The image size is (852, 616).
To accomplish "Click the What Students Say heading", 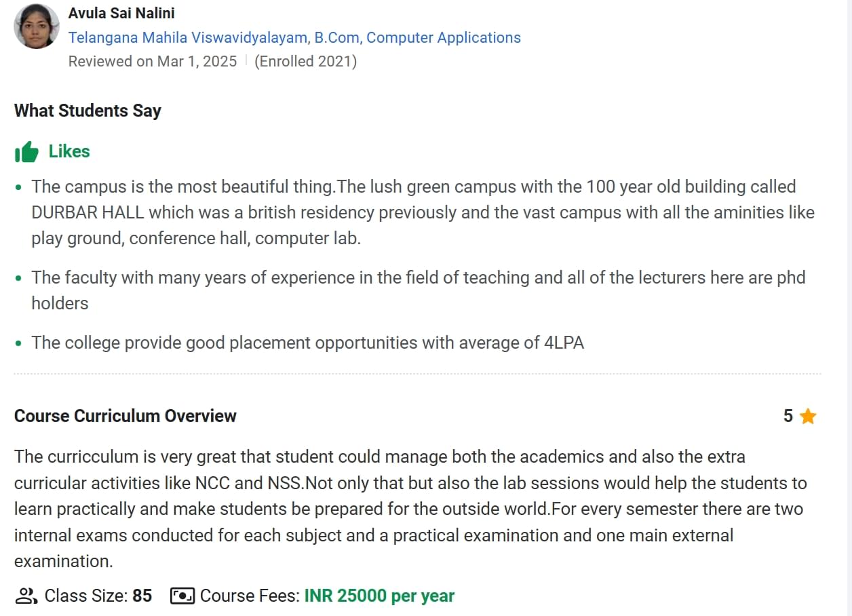I will 88,111.
